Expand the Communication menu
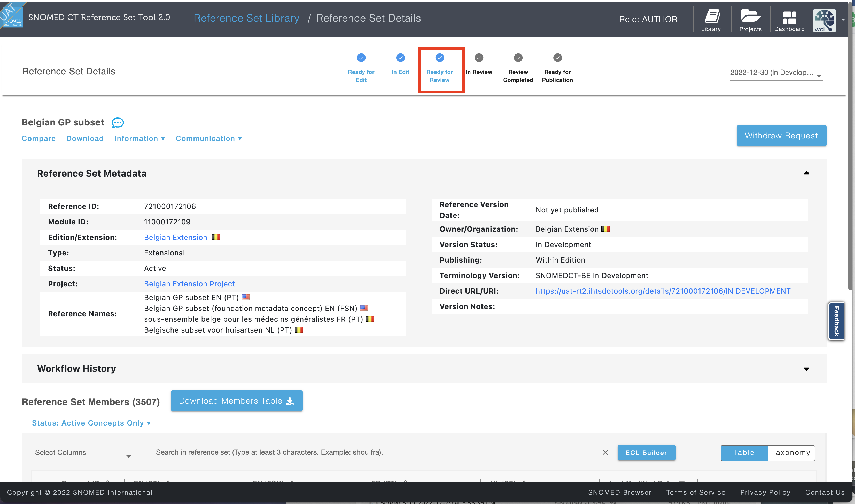 [208, 139]
